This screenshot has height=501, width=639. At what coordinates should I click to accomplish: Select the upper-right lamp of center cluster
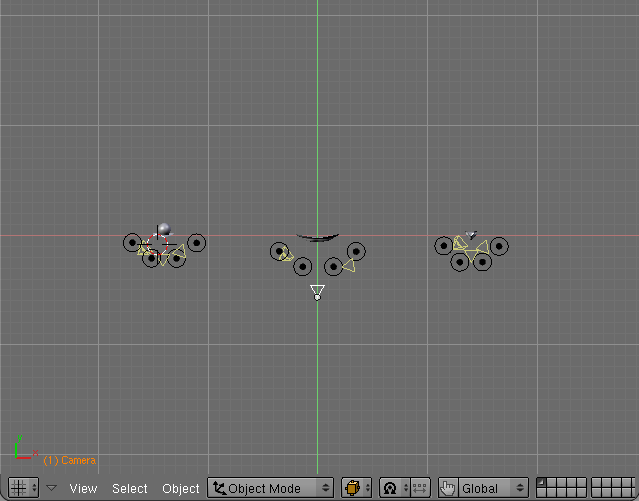pos(356,252)
